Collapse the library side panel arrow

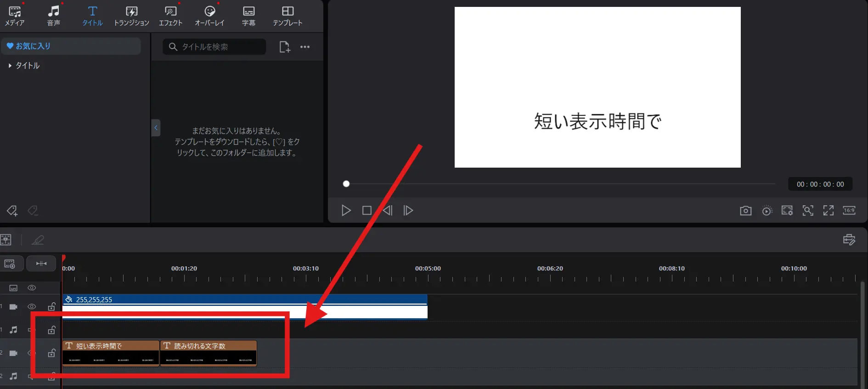(156, 128)
